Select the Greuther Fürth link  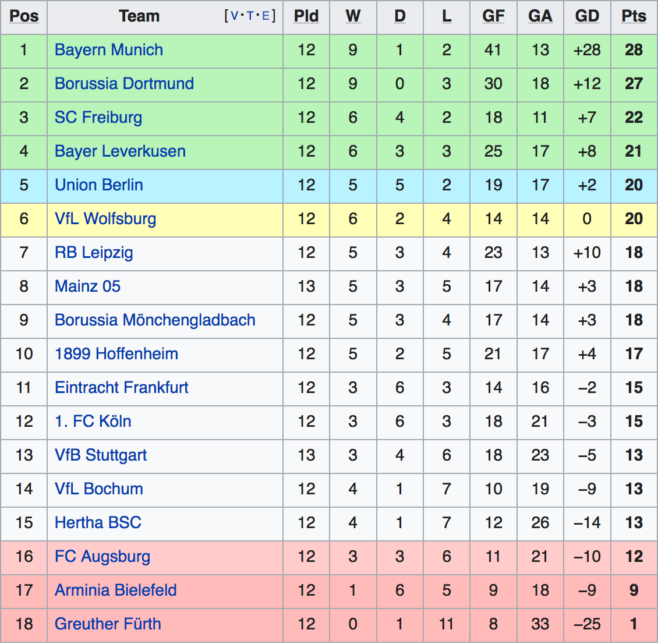pos(108,624)
